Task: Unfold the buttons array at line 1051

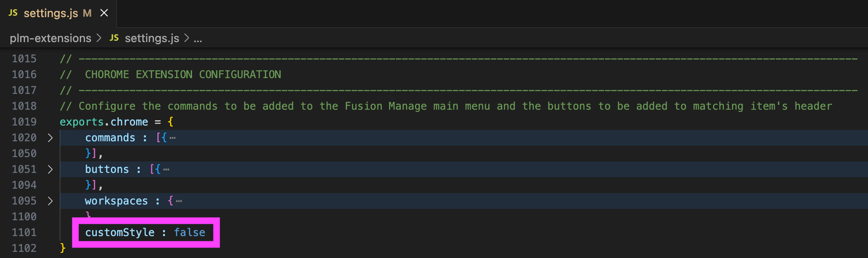Action: pyautogui.click(x=50, y=169)
